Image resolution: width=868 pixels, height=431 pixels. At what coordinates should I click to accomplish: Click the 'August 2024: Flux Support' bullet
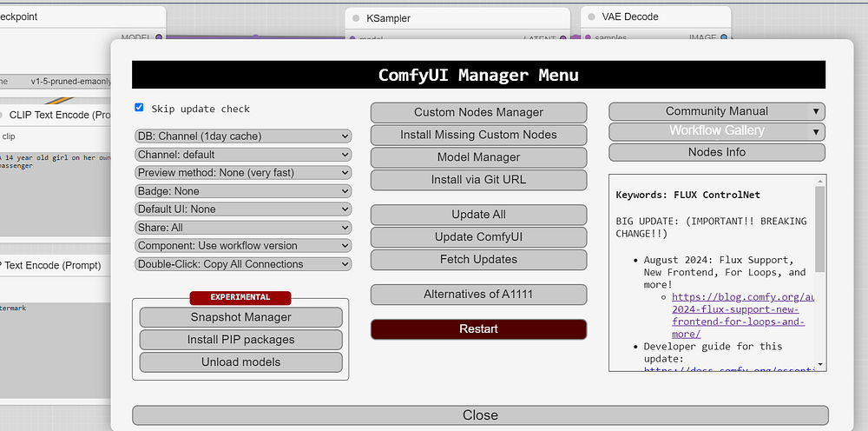pyautogui.click(x=725, y=272)
